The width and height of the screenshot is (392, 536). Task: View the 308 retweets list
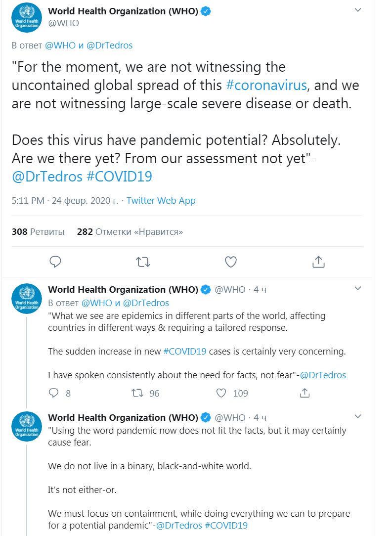[x=38, y=231]
